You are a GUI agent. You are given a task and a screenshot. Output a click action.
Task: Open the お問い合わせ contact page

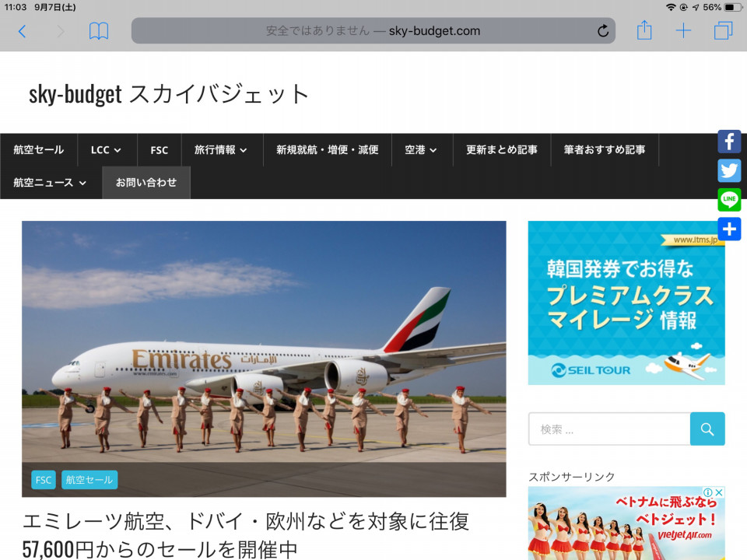coord(146,183)
